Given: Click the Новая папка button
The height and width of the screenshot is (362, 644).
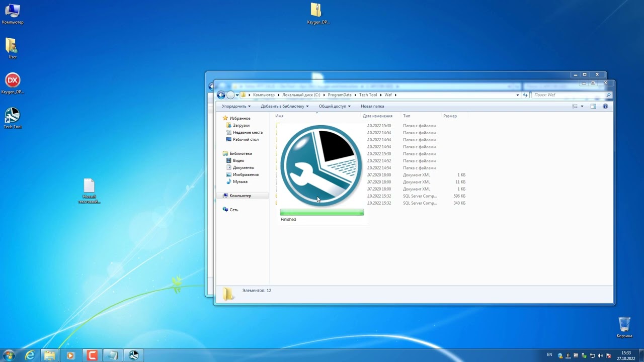Looking at the screenshot, I should pyautogui.click(x=372, y=106).
